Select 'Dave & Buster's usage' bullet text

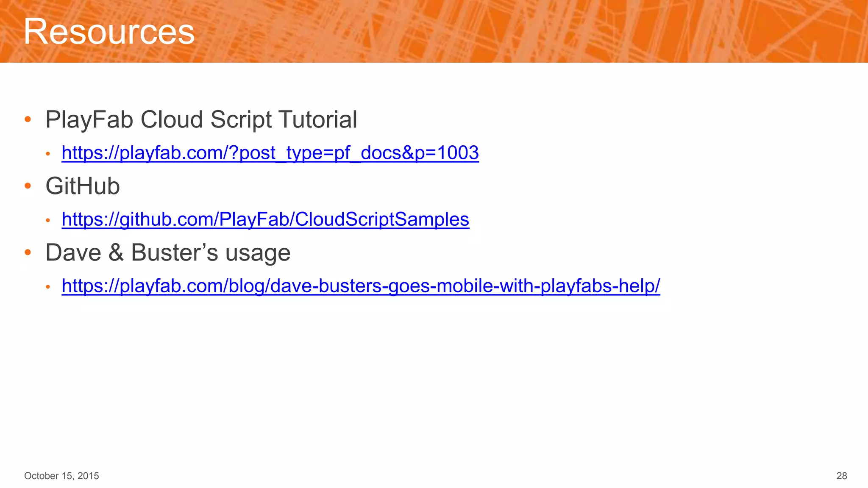(168, 252)
